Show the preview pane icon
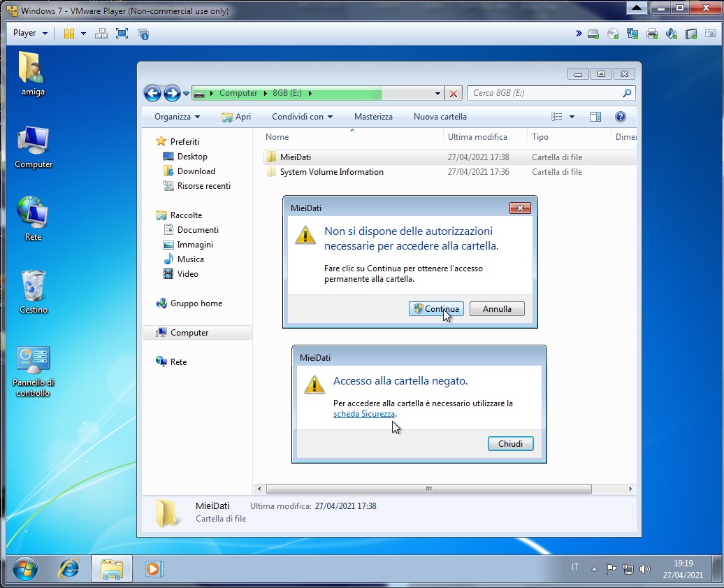Screen dimensions: 724x588 pyautogui.click(x=595, y=117)
